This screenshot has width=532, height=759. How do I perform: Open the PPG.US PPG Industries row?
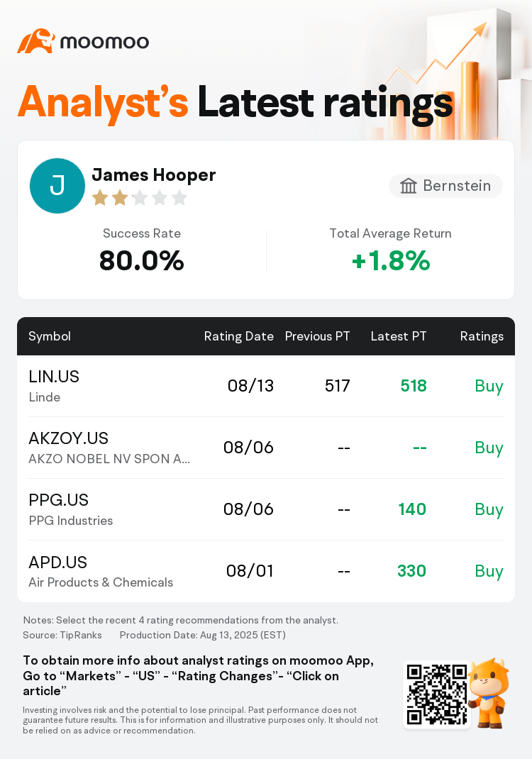(x=266, y=509)
